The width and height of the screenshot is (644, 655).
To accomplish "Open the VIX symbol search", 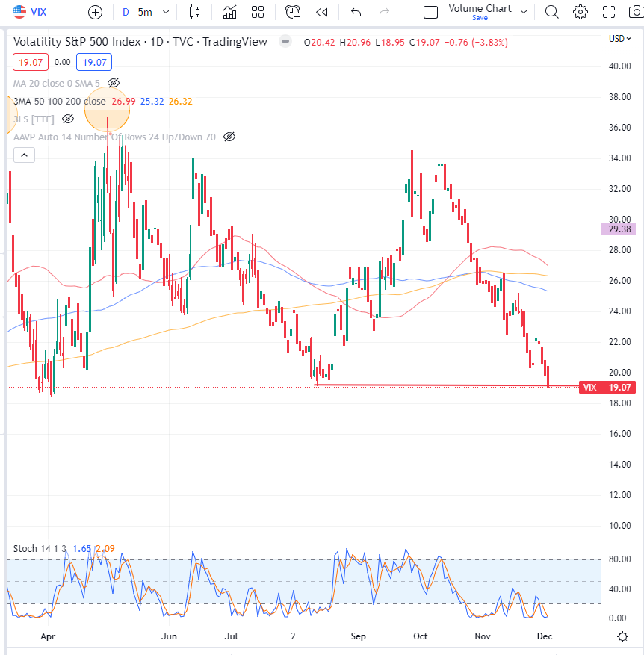I will [x=29, y=12].
